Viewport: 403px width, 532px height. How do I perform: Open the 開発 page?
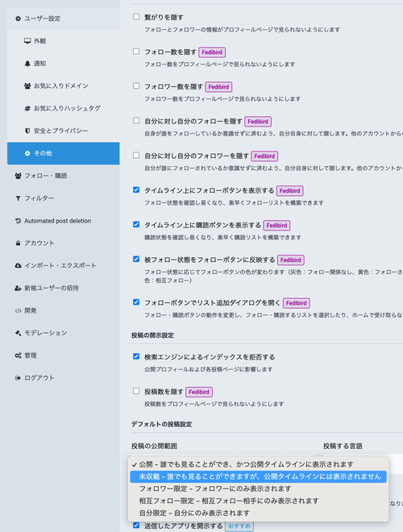(x=64, y=310)
